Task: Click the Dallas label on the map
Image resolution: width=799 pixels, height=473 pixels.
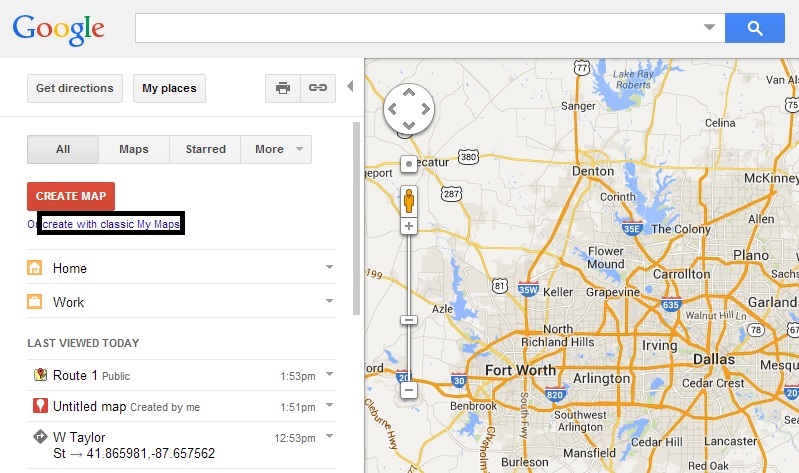Action: [714, 359]
